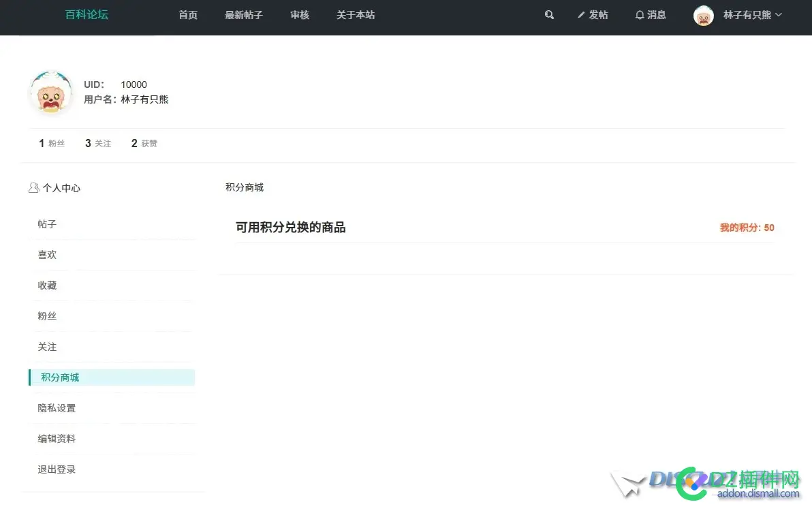This screenshot has width=812, height=511.
Task: Select 首页 in the top navigation
Action: 188,14
